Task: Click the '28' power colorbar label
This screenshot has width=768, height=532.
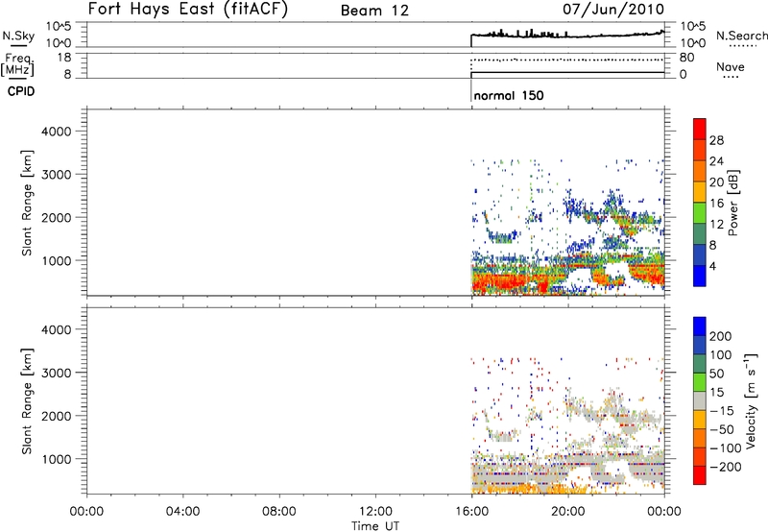Action: pos(716,140)
